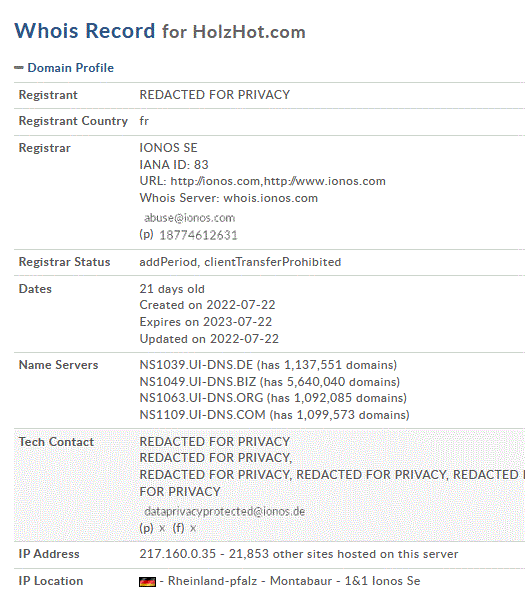Click the IP address 217.160.0.35
This screenshot has width=525, height=591.
(x=178, y=554)
